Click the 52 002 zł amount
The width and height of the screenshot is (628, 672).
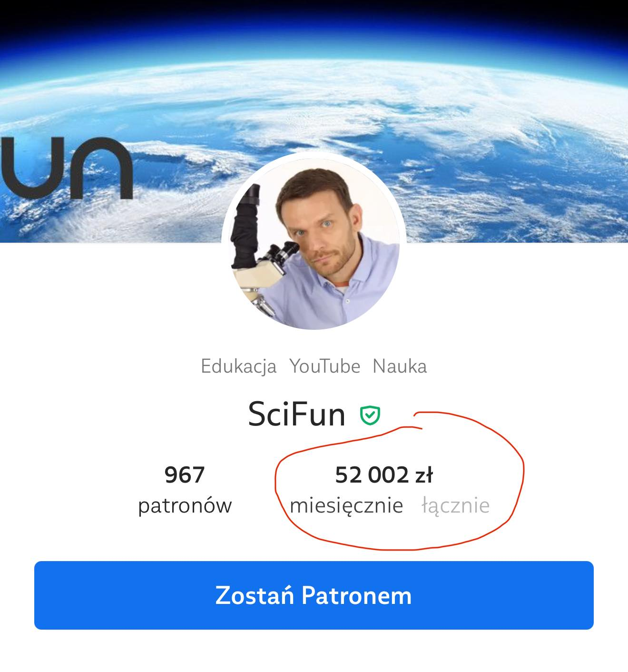coord(384,474)
